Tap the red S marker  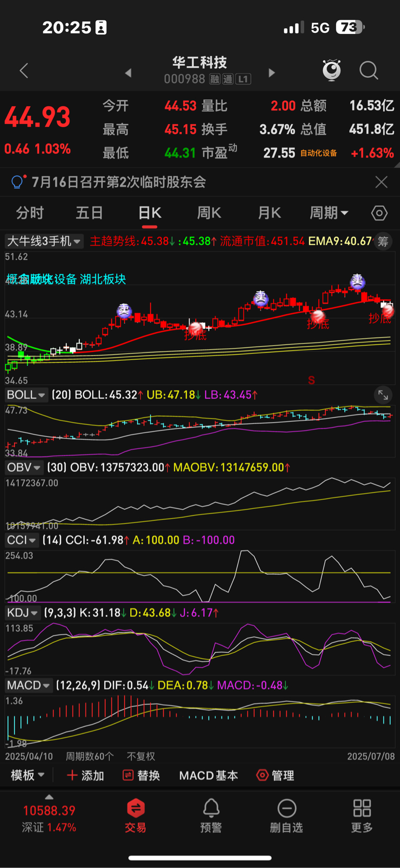click(311, 380)
